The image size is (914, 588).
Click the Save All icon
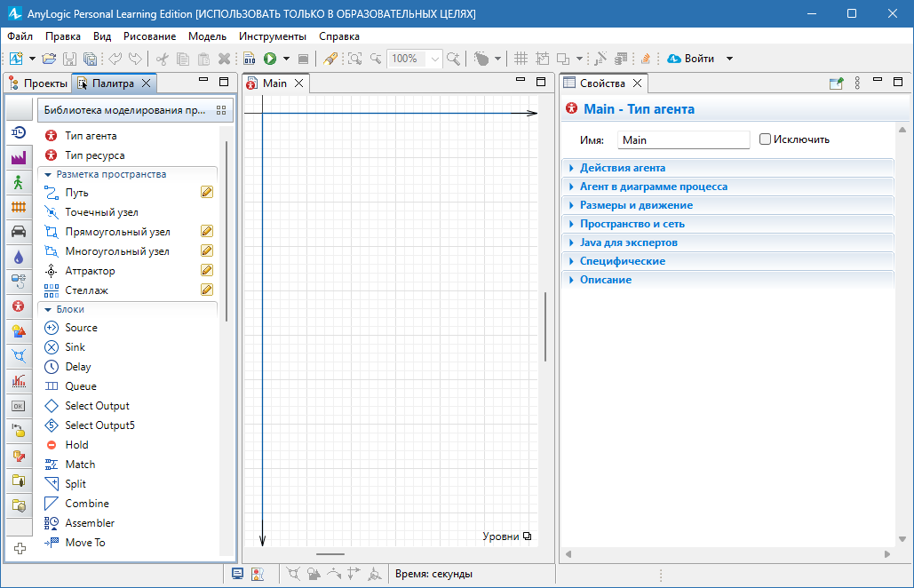pyautogui.click(x=90, y=59)
